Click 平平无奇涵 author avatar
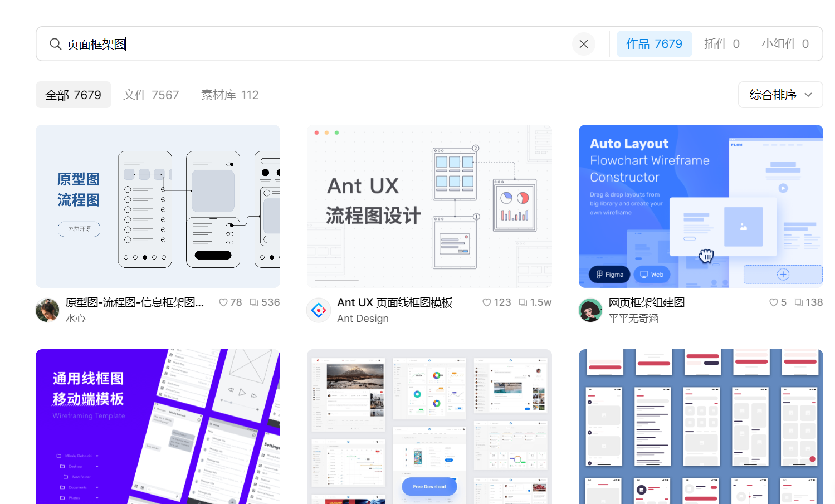 point(590,310)
